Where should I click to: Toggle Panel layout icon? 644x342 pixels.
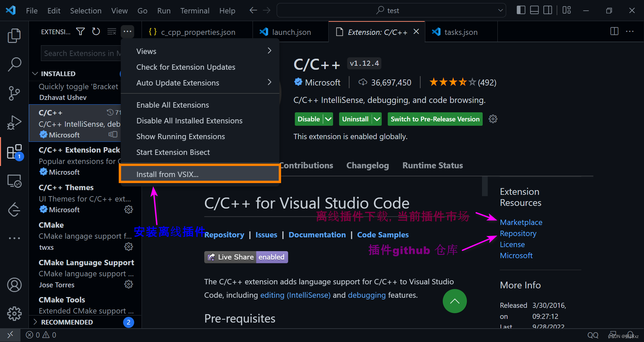(534, 10)
